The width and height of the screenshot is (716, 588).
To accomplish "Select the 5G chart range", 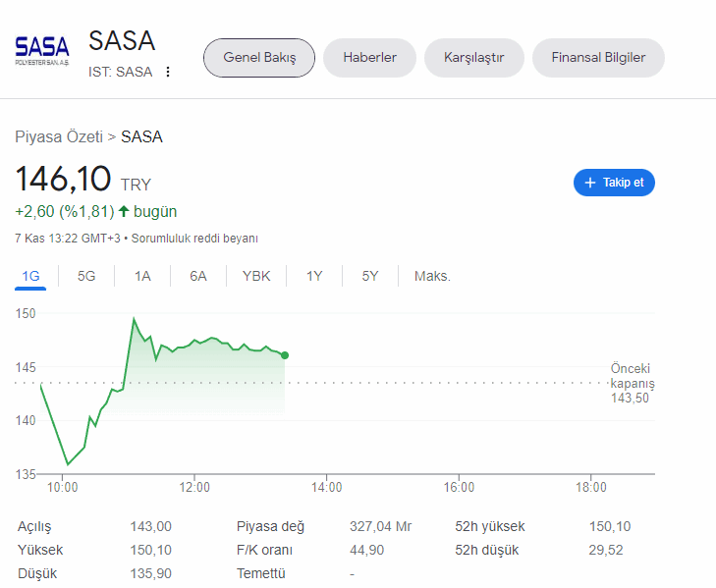I will click(x=86, y=276).
